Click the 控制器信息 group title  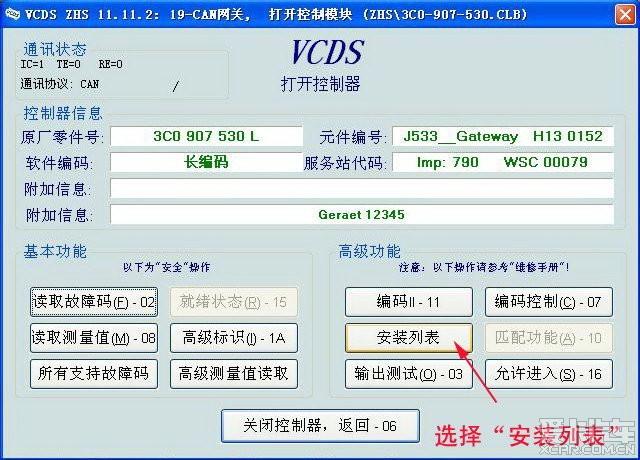coord(62,113)
